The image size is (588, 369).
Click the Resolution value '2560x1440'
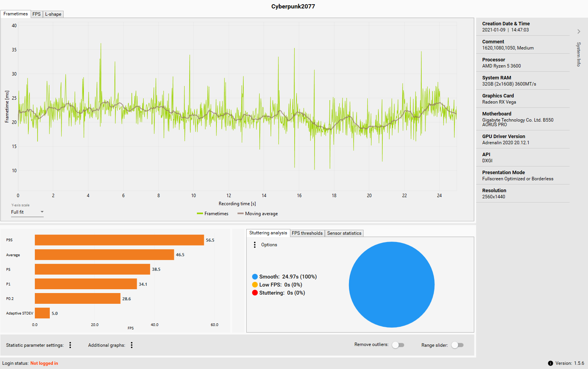pos(494,197)
